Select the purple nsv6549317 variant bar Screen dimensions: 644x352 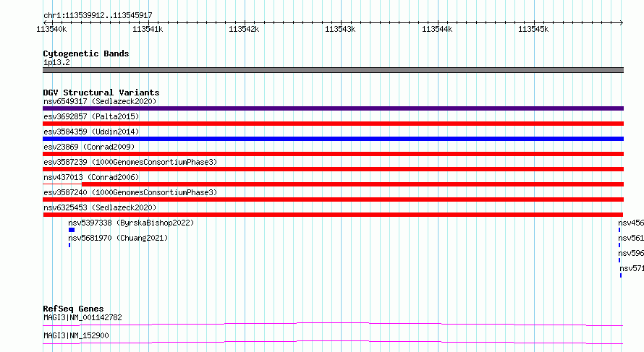click(333, 108)
